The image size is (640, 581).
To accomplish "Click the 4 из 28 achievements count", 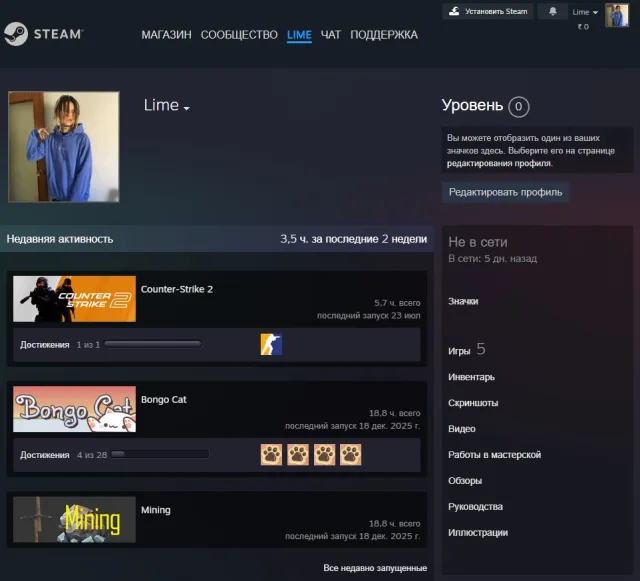I will click(92, 455).
